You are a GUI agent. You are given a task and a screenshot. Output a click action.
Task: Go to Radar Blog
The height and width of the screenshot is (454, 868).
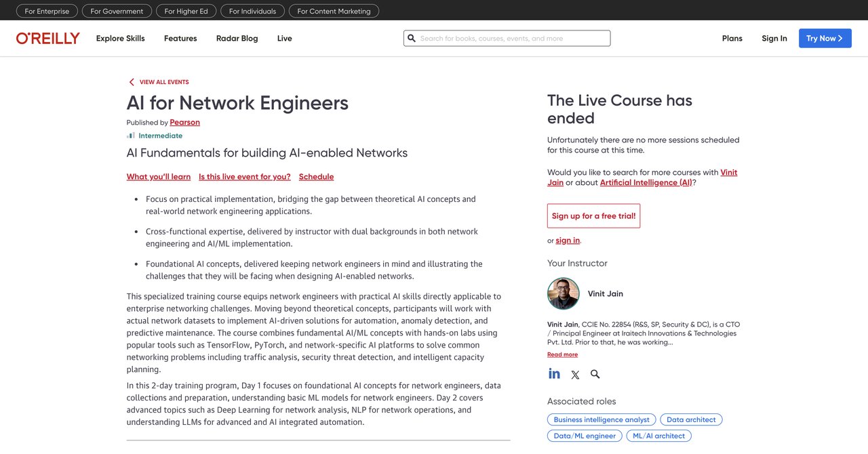click(x=237, y=39)
